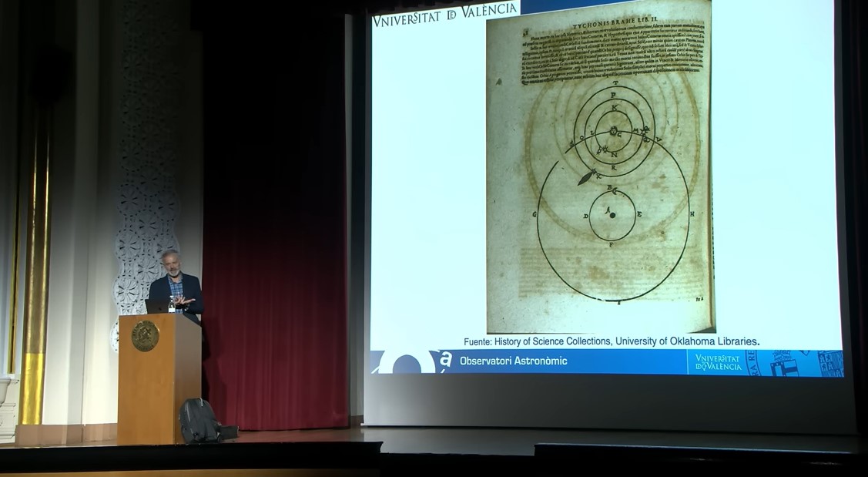Click the 'Fuente: History of Science Collections' caption
Viewport: 868px width, 477px height.
click(611, 341)
